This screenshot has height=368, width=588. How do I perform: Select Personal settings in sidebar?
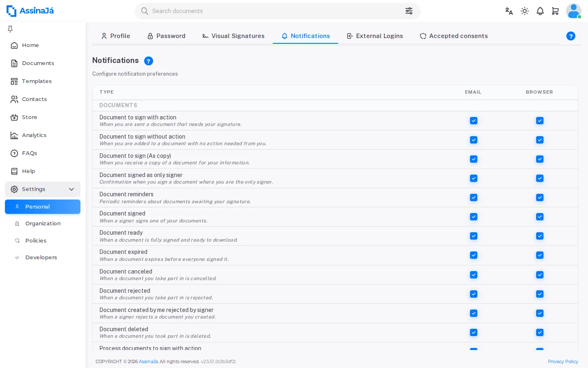[x=42, y=207]
